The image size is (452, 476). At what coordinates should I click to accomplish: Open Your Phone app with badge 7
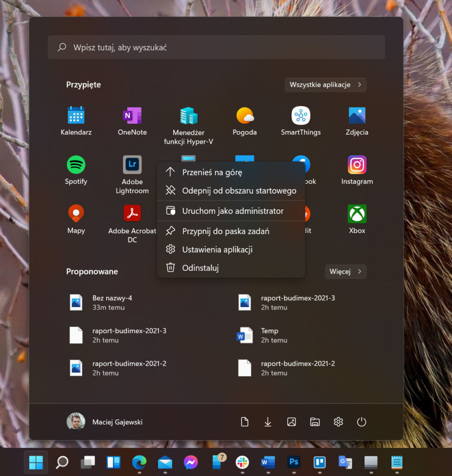pos(218,461)
